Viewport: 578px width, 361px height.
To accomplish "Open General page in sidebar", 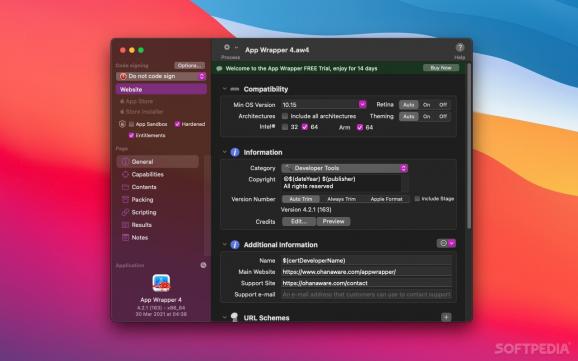I will (x=158, y=162).
